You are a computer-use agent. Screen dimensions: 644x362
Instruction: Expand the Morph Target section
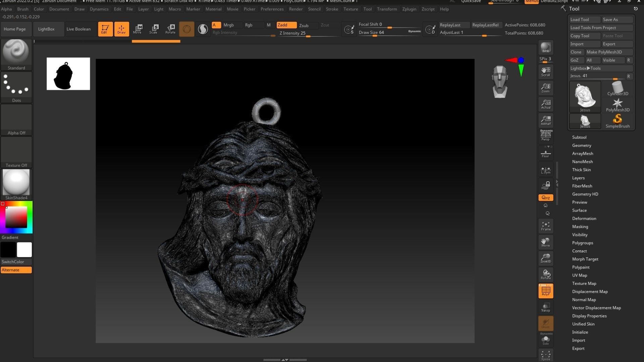coord(585,259)
